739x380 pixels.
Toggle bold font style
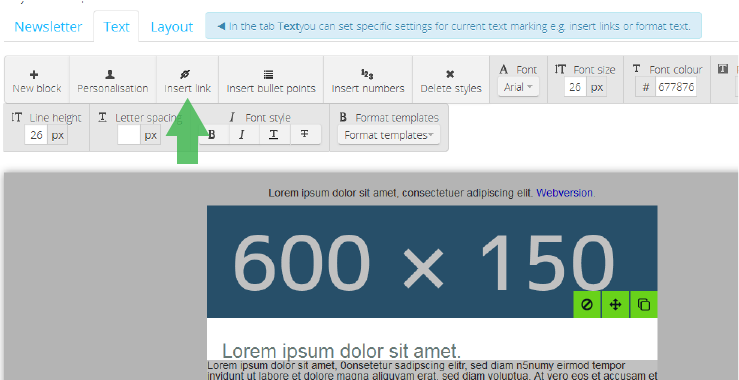212,135
